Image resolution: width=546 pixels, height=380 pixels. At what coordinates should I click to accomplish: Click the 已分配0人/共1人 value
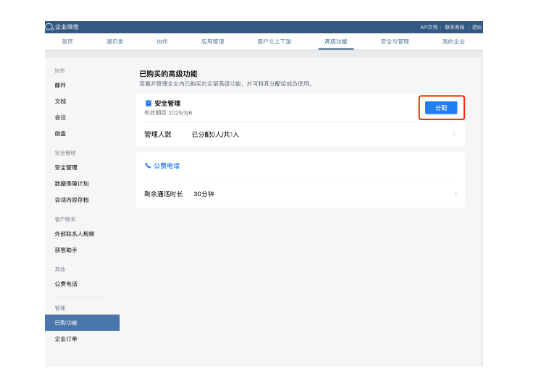pos(216,134)
